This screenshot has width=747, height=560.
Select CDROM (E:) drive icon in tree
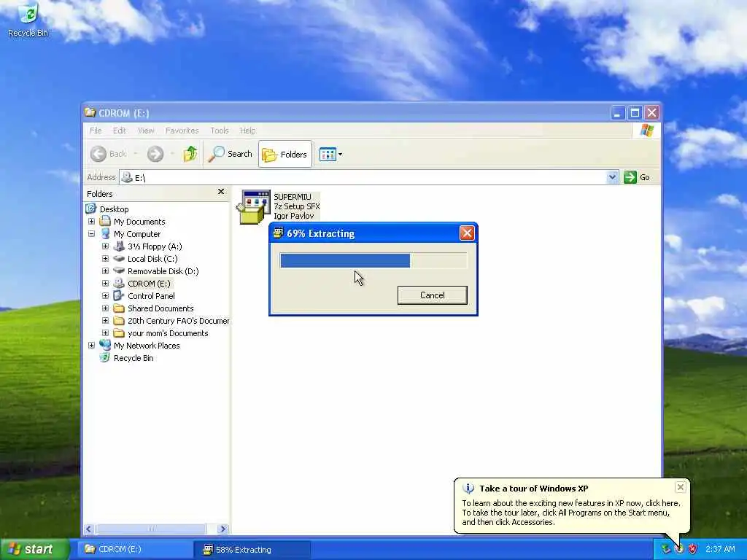pyautogui.click(x=119, y=284)
